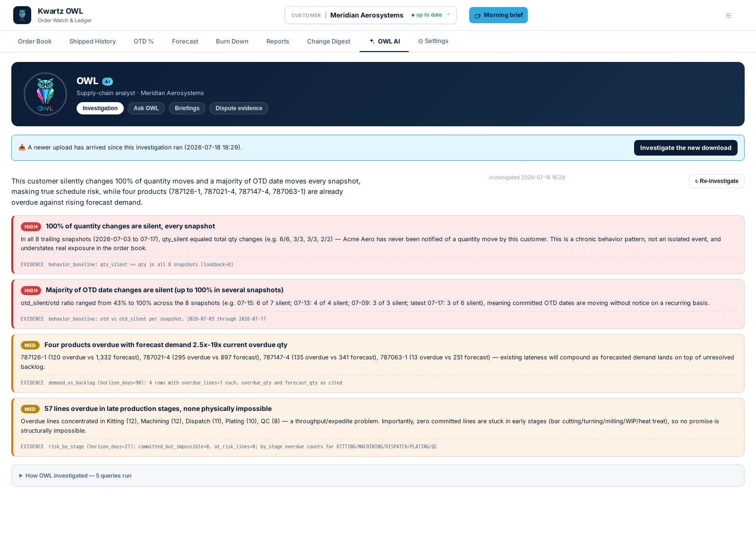756x558 pixels.
Task: Click evidence line 'qty_silent == qty in all 8 snapshots'
Action: (141, 264)
